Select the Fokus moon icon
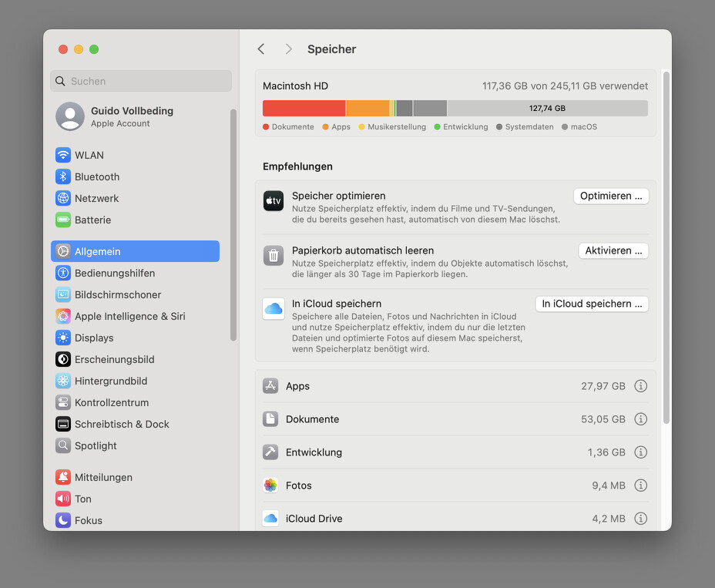 click(63, 520)
